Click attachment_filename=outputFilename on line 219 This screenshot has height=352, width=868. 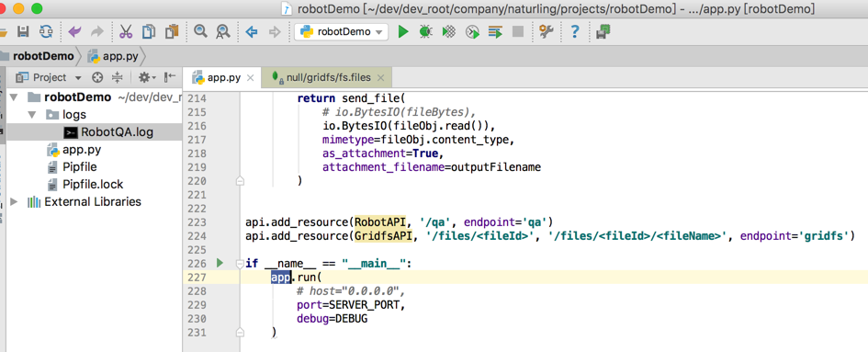pos(432,167)
